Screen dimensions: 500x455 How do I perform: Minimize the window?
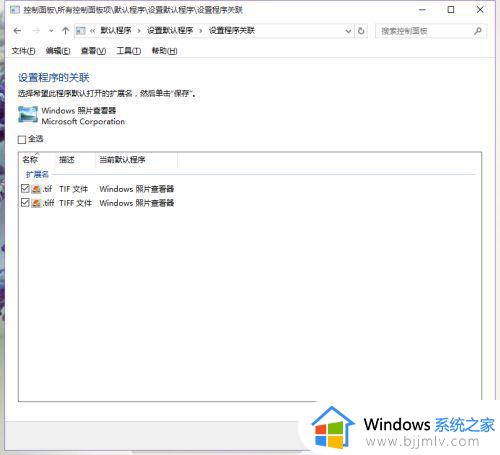tap(422, 10)
